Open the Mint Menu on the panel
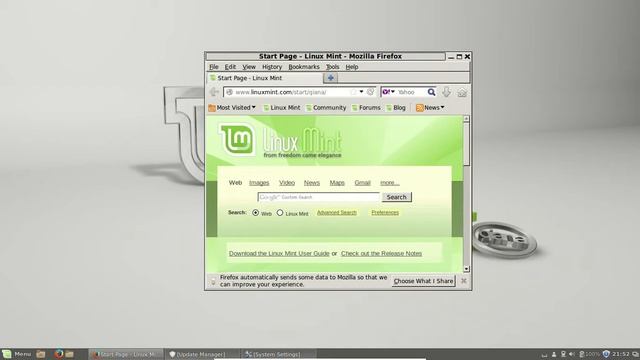 [x=17, y=354]
